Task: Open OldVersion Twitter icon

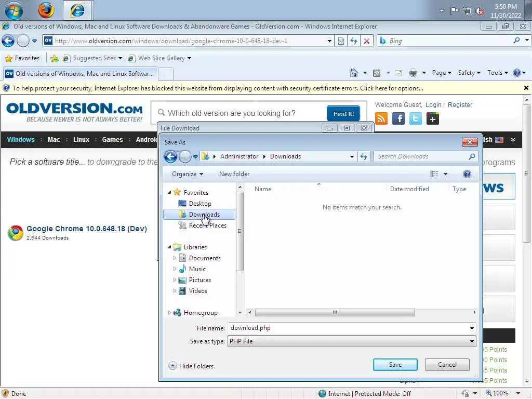Action: tap(415, 119)
